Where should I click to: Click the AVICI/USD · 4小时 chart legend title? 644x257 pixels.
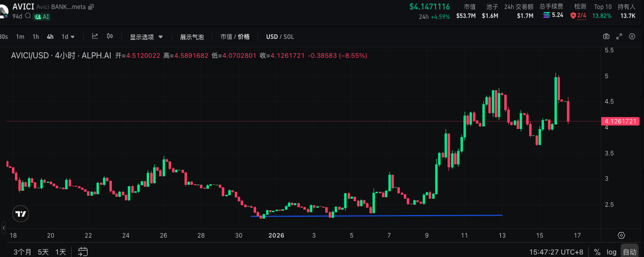click(61, 55)
